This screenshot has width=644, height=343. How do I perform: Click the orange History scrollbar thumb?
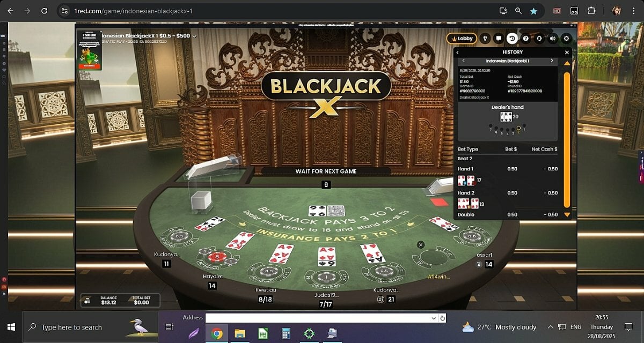coord(567,140)
